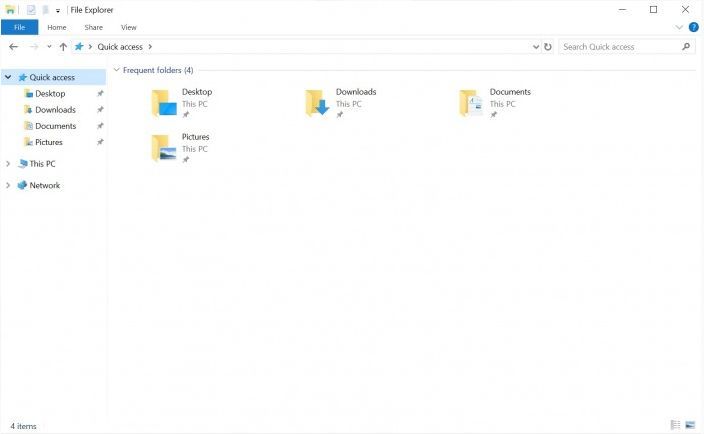This screenshot has width=704, height=434.
Task: Open the Help question mark icon
Action: pos(694,27)
